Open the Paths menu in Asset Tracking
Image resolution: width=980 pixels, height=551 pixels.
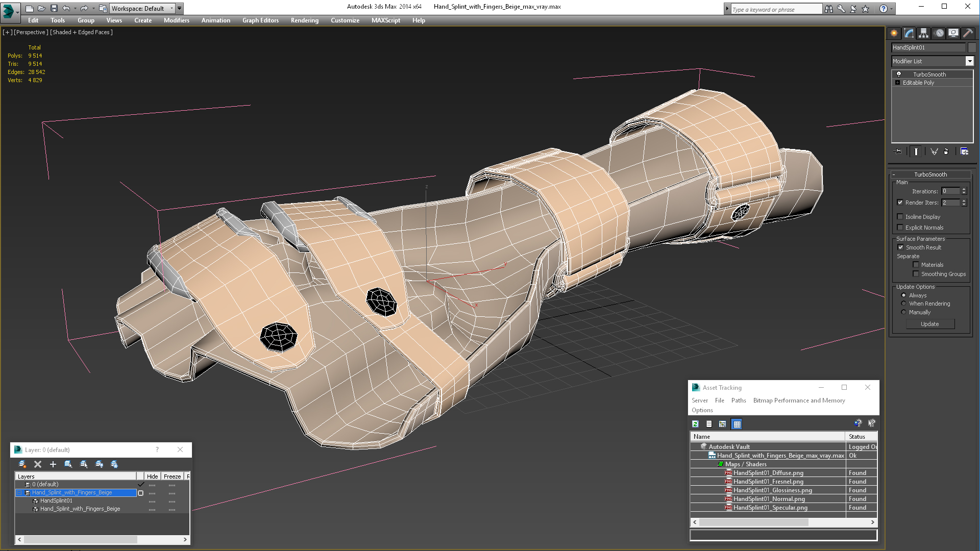pyautogui.click(x=738, y=400)
